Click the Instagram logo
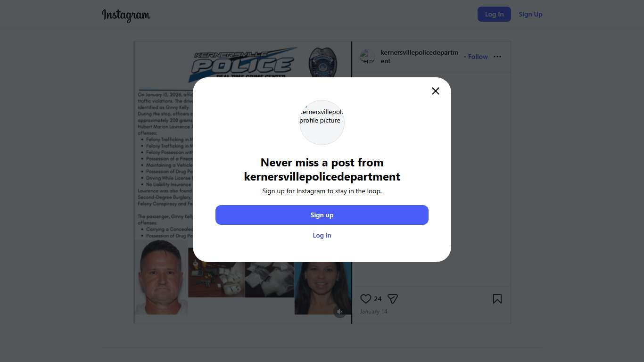This screenshot has width=644, height=362. tap(126, 15)
